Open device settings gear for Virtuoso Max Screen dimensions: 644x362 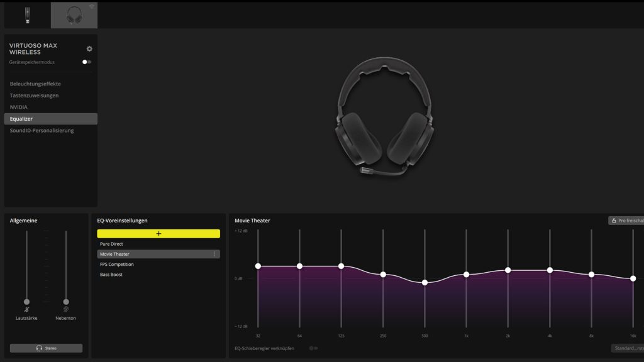[x=89, y=48]
